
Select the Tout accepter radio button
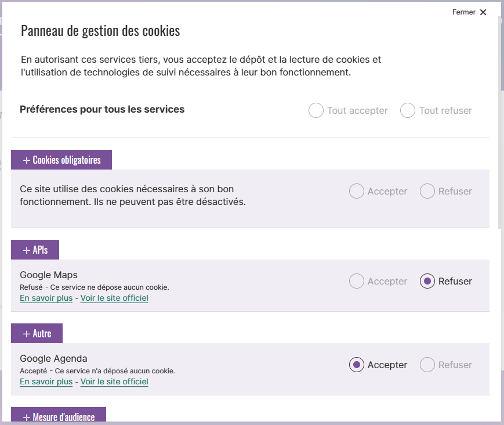pos(316,110)
